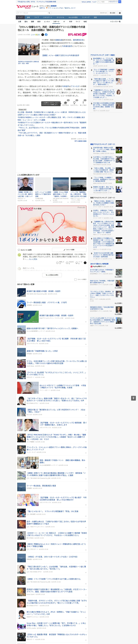Select the エンタメ category tab
138x644 pixels.
click(47, 21)
